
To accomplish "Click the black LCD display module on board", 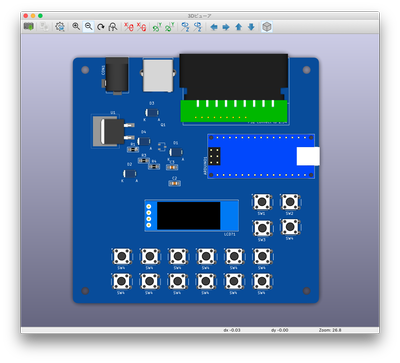I will pos(192,216).
